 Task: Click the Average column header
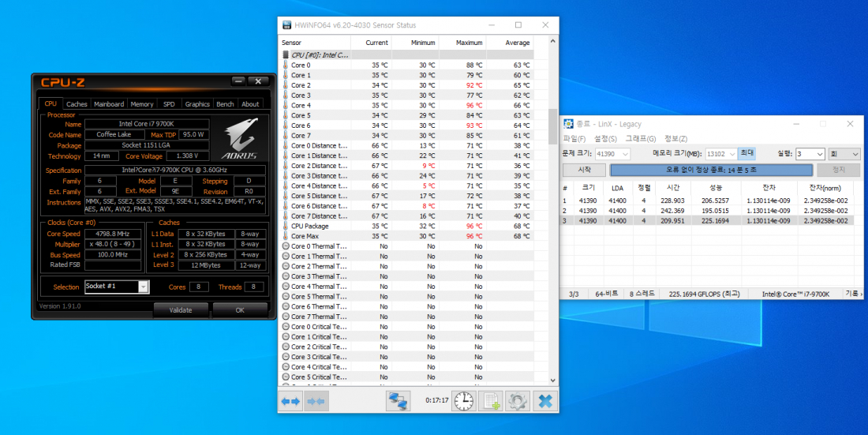click(x=510, y=43)
